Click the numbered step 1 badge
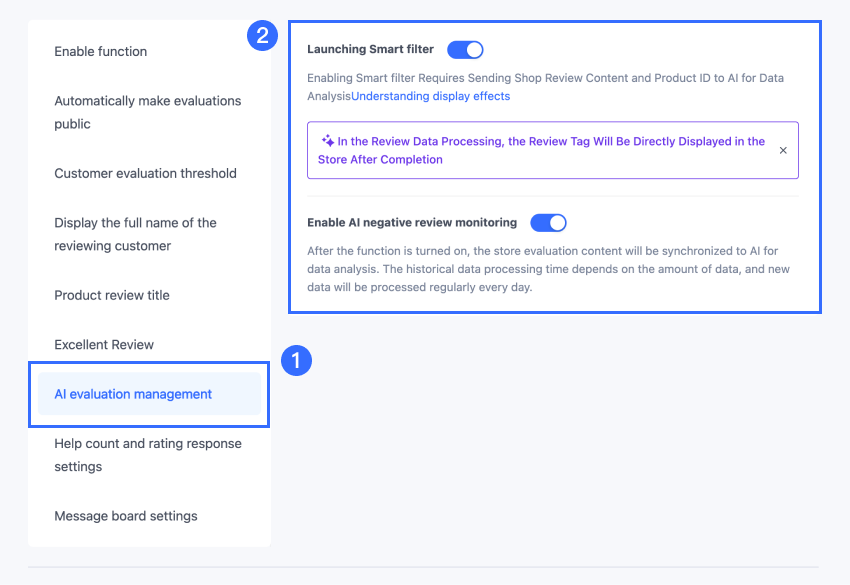The image size is (850, 585). 297,360
